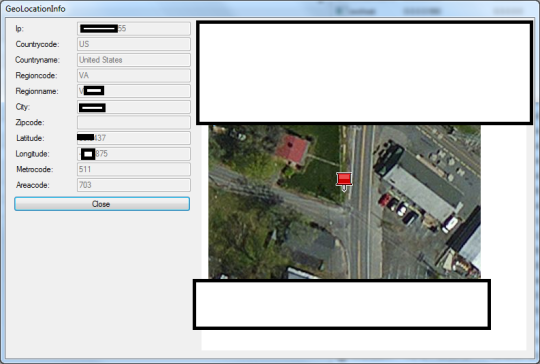540x364 pixels.
Task: Select the City field
Action: coord(134,107)
